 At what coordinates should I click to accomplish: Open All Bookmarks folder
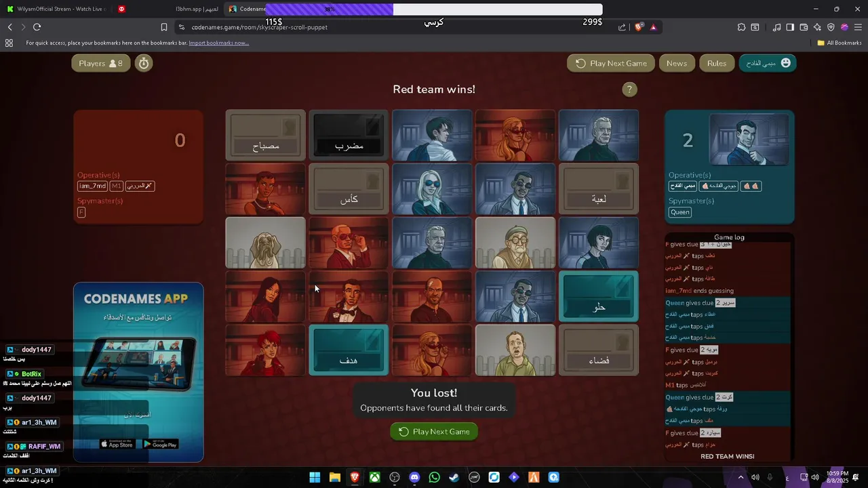840,43
